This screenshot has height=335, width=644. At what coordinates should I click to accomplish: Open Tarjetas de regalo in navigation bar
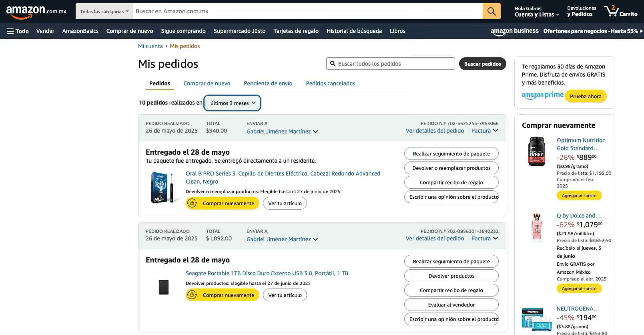tap(296, 31)
